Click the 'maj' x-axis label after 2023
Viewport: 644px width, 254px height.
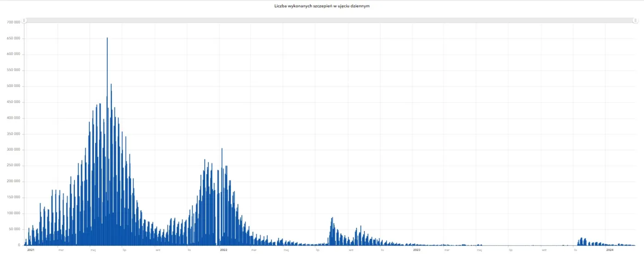click(479, 250)
